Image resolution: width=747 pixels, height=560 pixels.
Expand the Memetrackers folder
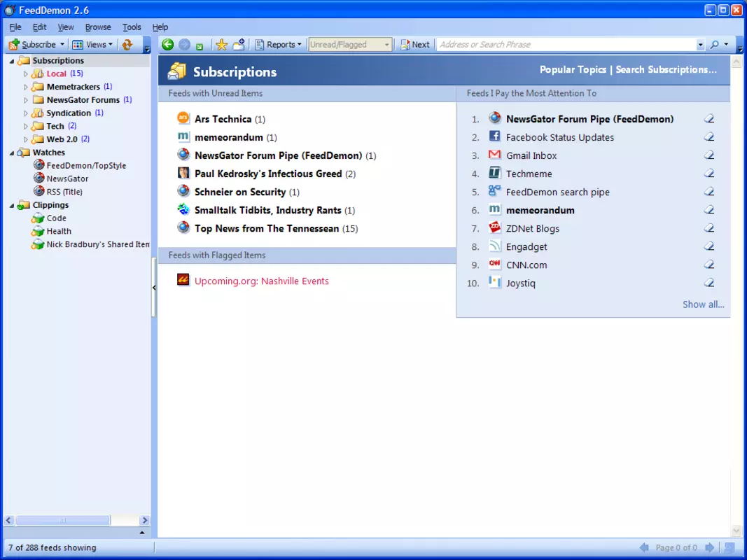(26, 87)
